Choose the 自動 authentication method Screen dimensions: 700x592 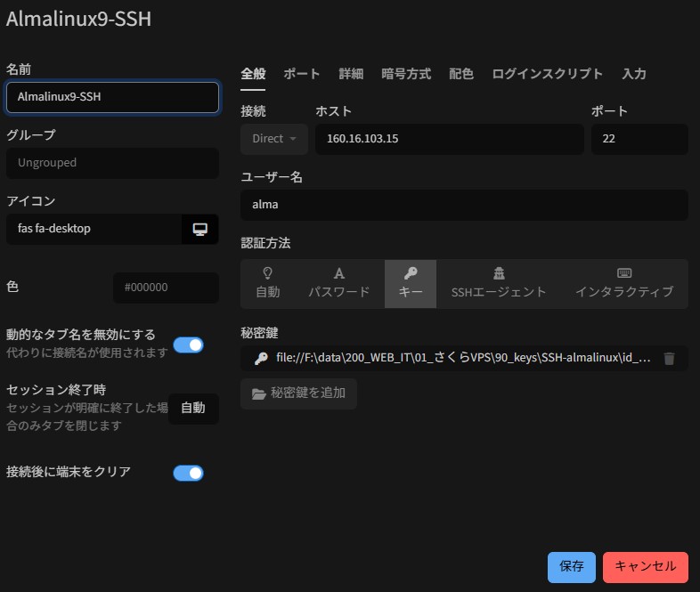(267, 283)
